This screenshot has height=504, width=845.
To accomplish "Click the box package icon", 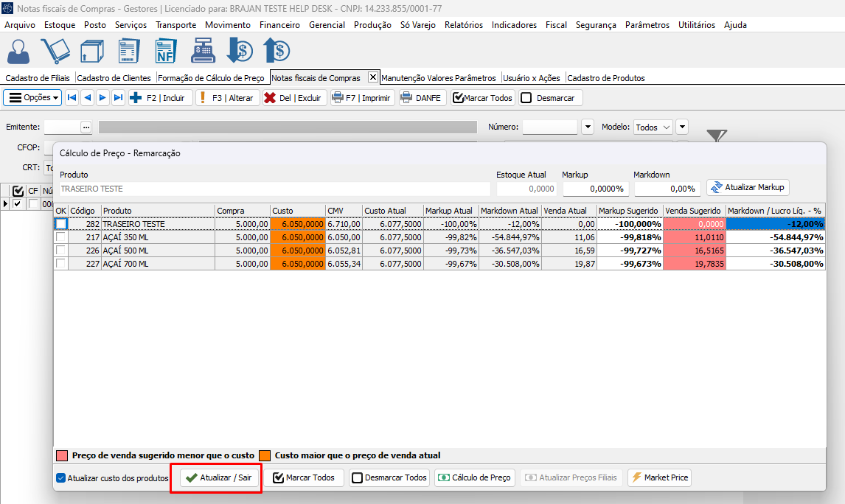I will coord(92,52).
